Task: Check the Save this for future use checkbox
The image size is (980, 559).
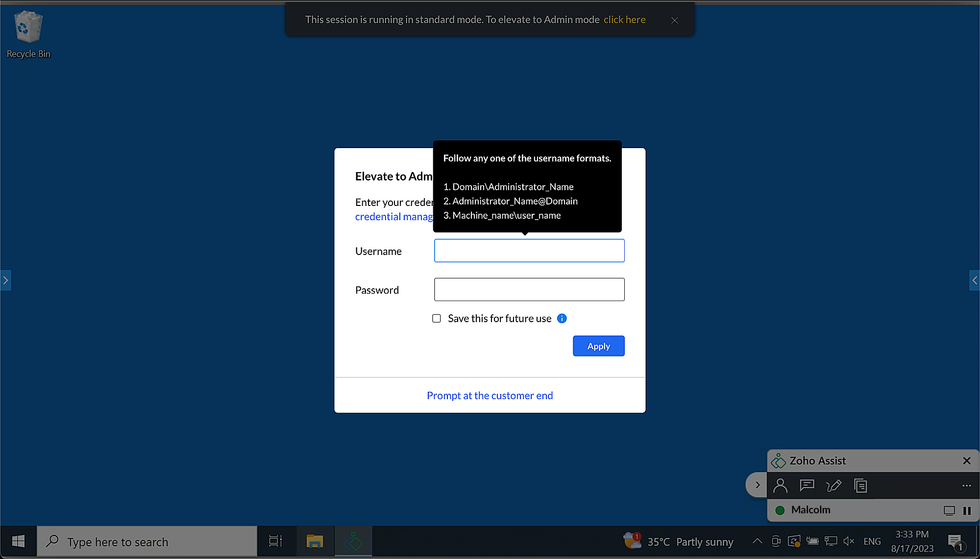Action: pos(436,318)
